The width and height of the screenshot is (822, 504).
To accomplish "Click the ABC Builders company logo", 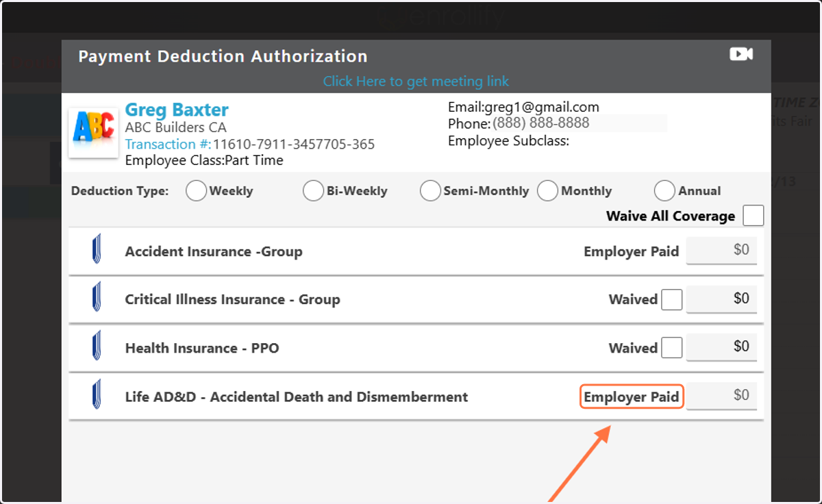I will click(94, 133).
